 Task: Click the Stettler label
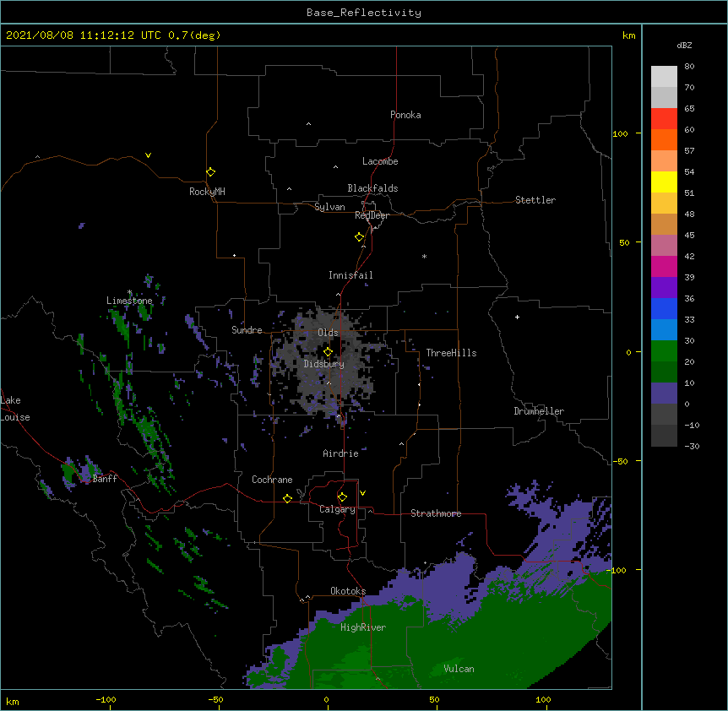coord(535,200)
